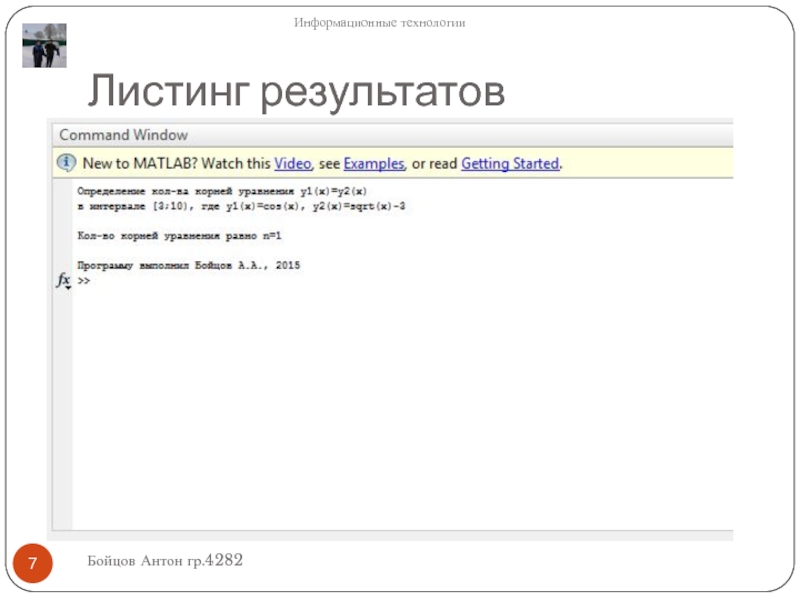This screenshot has height=600, width=800.
Task: Click the header text Информационные технологии
Action: click(x=380, y=22)
